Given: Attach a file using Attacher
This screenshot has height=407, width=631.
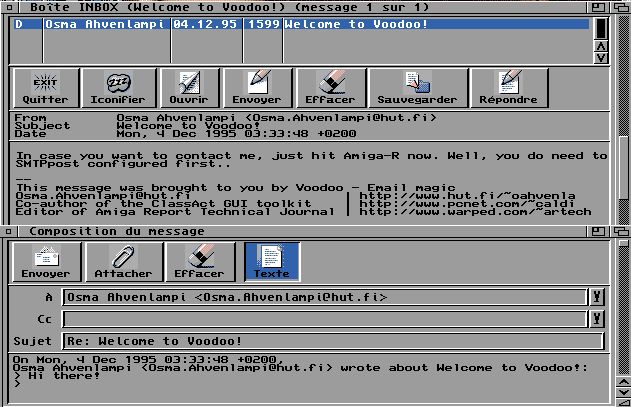Looking at the screenshot, I should pyautogui.click(x=124, y=262).
